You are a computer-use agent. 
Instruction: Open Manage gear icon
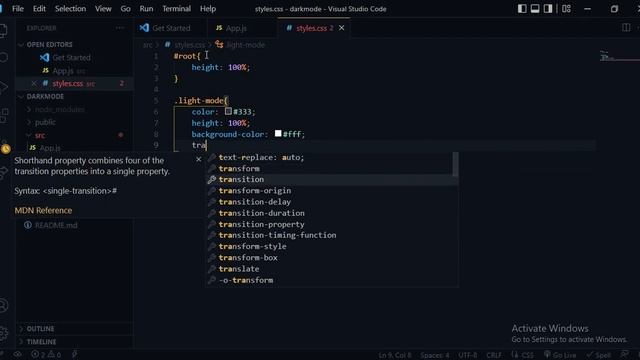[x=4, y=333]
